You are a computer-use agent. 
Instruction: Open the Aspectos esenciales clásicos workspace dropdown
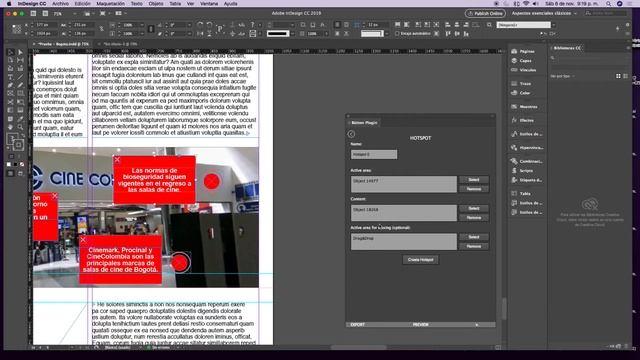pyautogui.click(x=544, y=13)
